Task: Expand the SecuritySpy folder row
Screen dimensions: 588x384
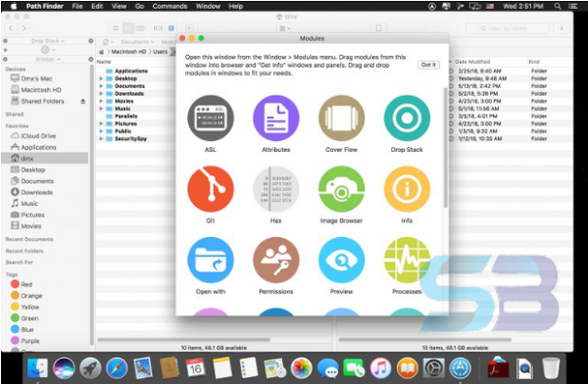Action: pyautogui.click(x=101, y=138)
